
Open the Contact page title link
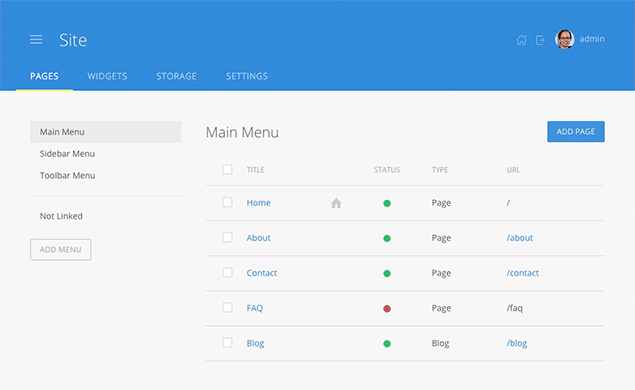click(262, 273)
